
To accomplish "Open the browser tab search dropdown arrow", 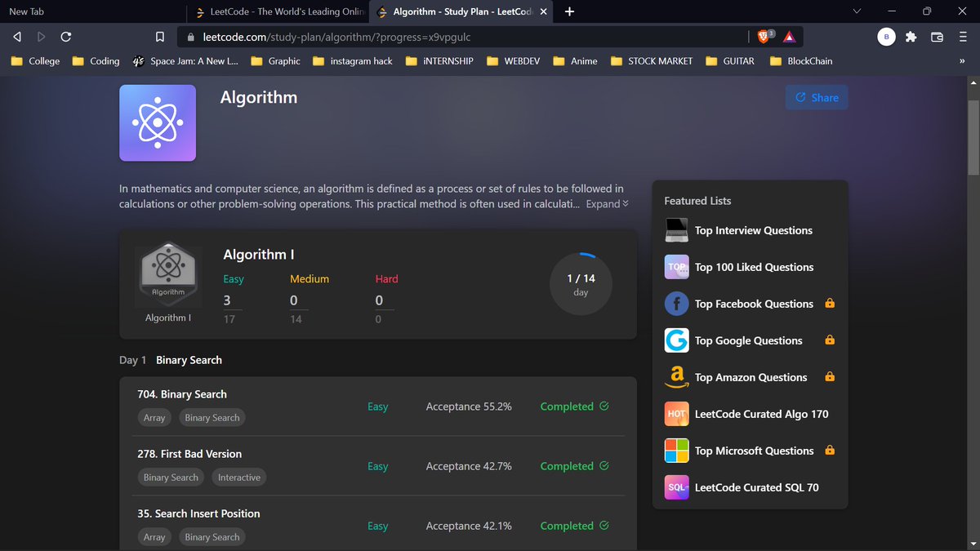I will 856,11.
